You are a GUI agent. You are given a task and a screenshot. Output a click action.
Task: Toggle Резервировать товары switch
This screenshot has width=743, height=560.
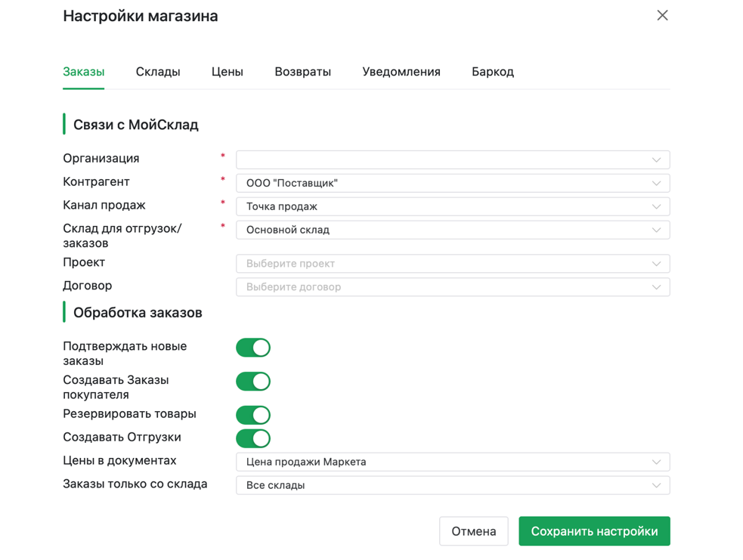253,415
